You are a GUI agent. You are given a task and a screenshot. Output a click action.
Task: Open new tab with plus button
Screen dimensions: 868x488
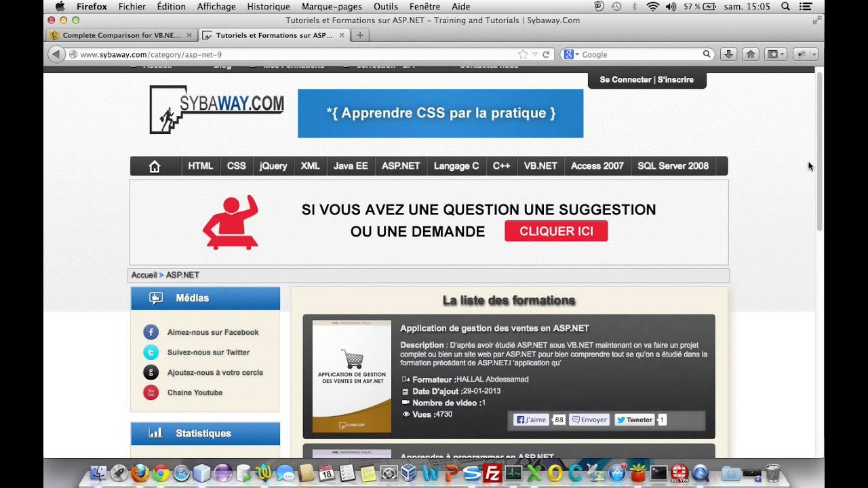coord(359,35)
